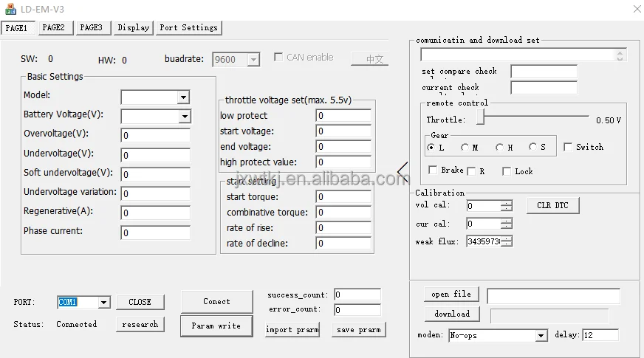Image resolution: width=644 pixels, height=358 pixels.
Task: Expand the Battery Voltage(V) dropdown
Action: [185, 117]
